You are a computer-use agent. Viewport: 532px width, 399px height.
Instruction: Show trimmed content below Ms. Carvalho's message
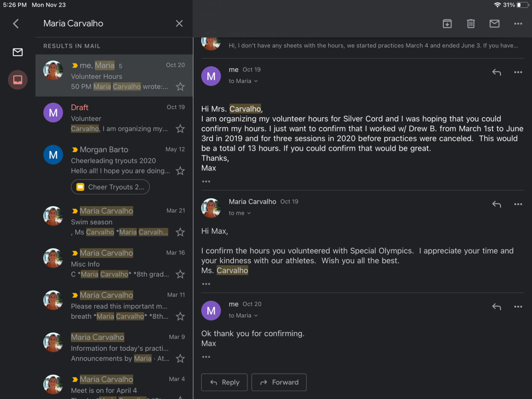206,284
